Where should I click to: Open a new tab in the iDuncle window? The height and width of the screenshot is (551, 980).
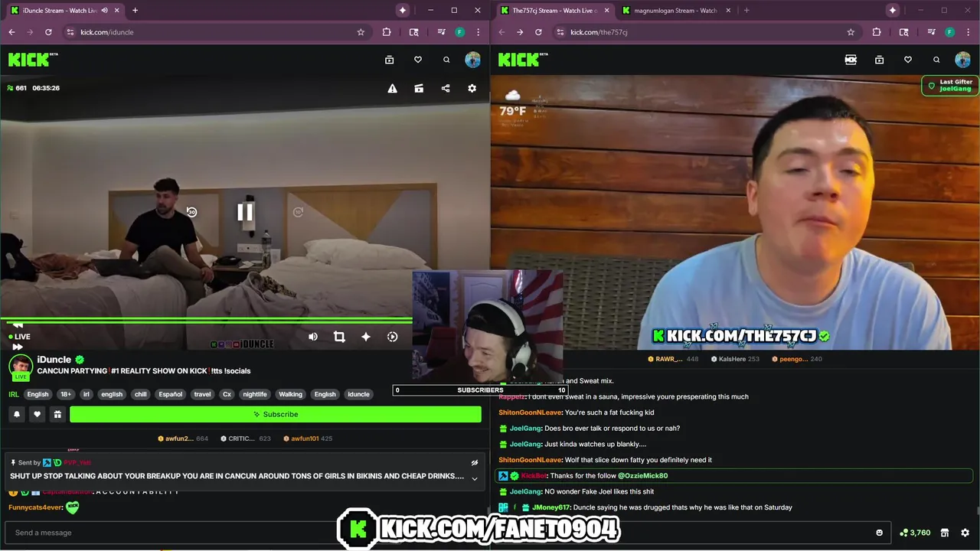pos(135,11)
